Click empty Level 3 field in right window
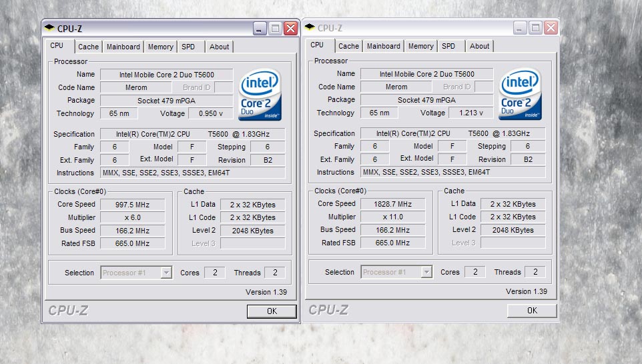Viewport: 642px width, 364px height. click(513, 243)
